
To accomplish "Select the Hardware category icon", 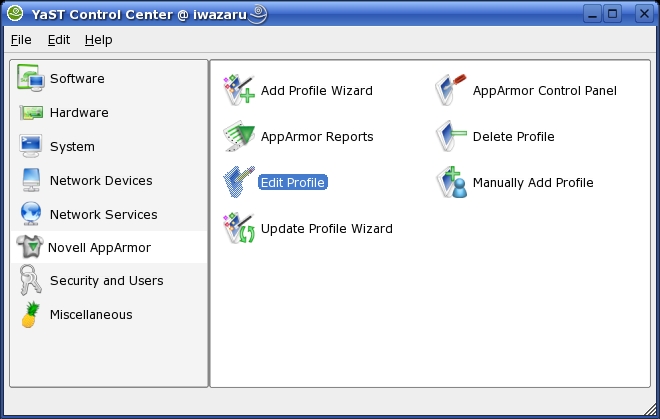I will point(31,113).
